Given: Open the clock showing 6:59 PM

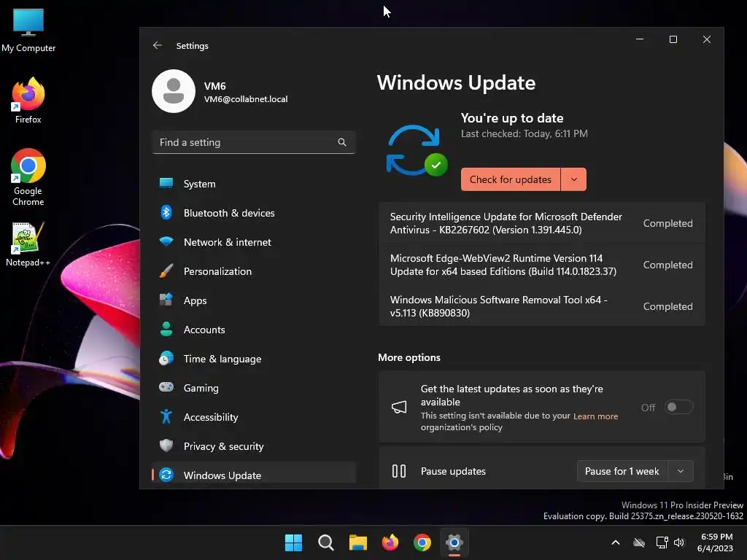Looking at the screenshot, I should [x=715, y=542].
